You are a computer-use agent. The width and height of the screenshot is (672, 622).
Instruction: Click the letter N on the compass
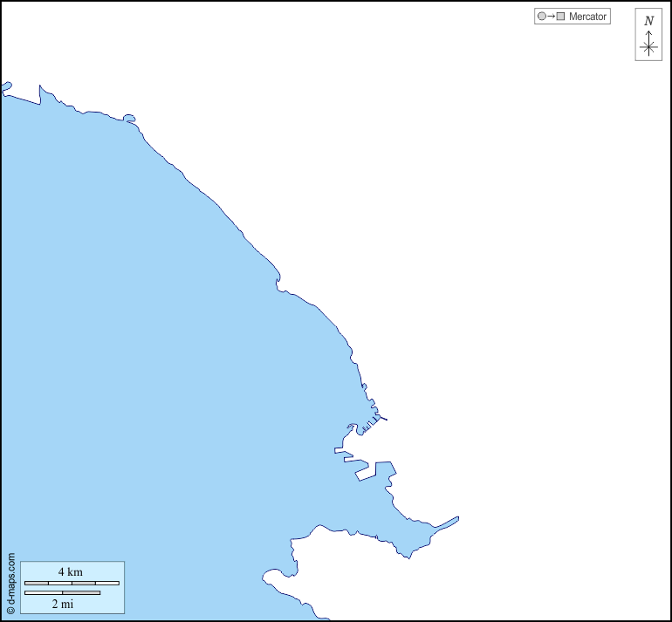[x=648, y=21]
